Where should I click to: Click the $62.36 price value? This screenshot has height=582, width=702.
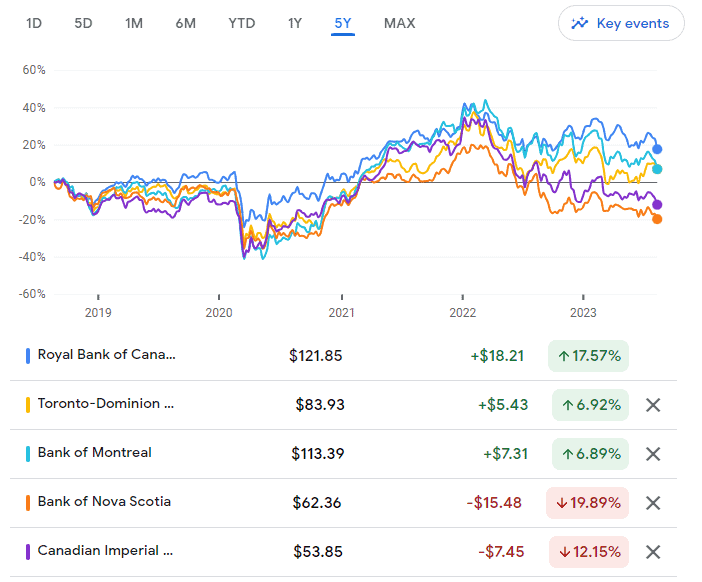(317, 503)
